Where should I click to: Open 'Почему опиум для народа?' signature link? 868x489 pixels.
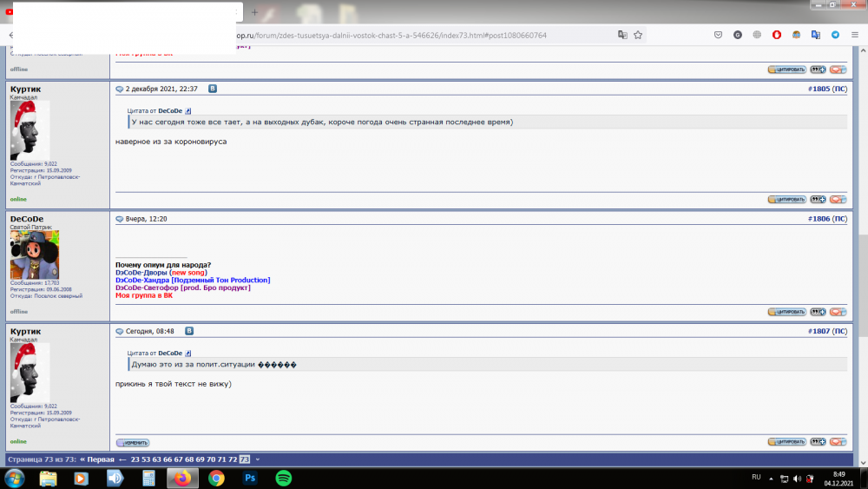point(163,265)
